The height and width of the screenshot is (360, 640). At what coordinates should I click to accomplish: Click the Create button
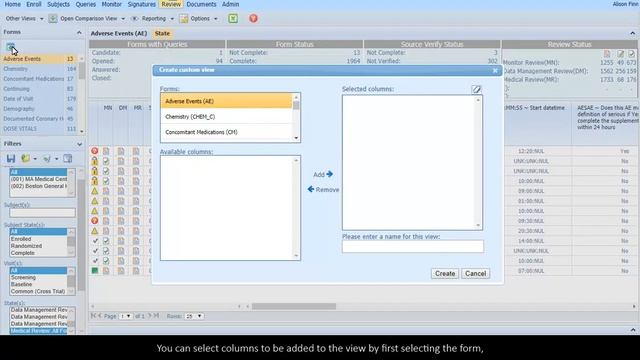(445, 273)
